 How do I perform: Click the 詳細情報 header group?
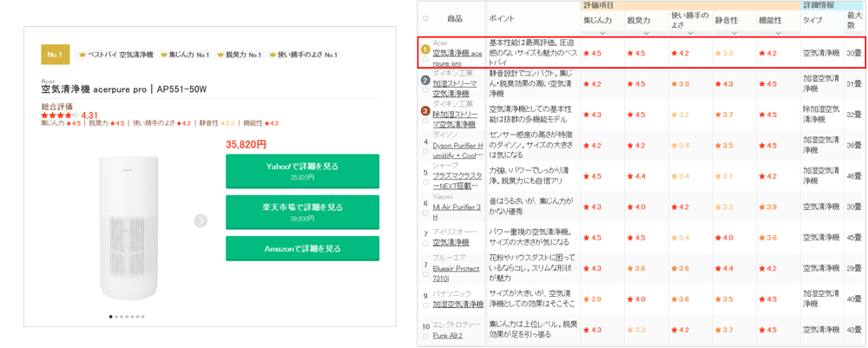(833, 5)
